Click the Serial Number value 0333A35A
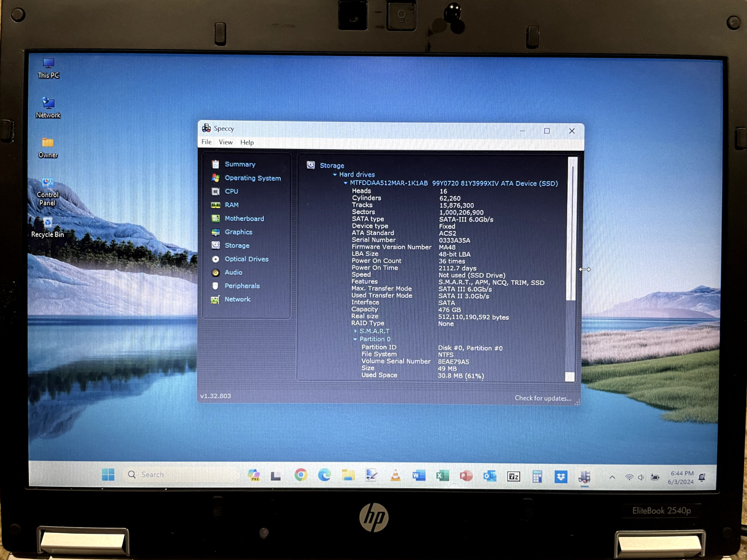747x560 pixels. click(454, 240)
